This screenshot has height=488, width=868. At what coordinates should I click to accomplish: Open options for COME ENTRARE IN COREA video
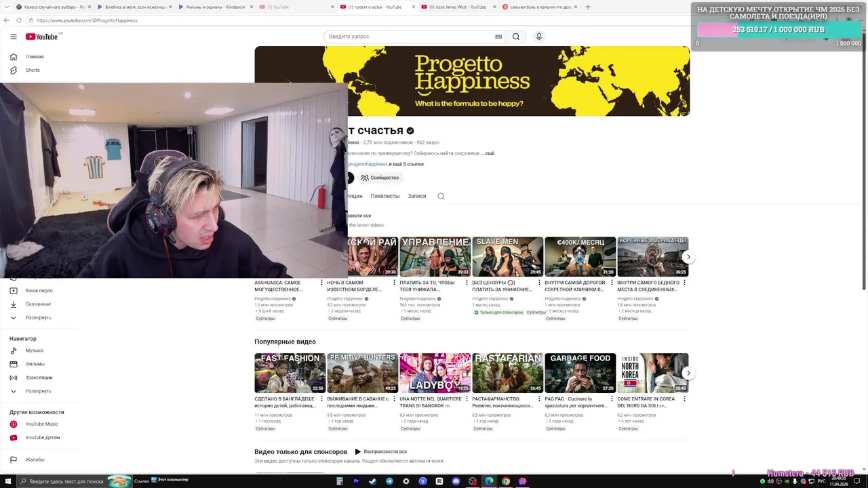click(x=684, y=399)
